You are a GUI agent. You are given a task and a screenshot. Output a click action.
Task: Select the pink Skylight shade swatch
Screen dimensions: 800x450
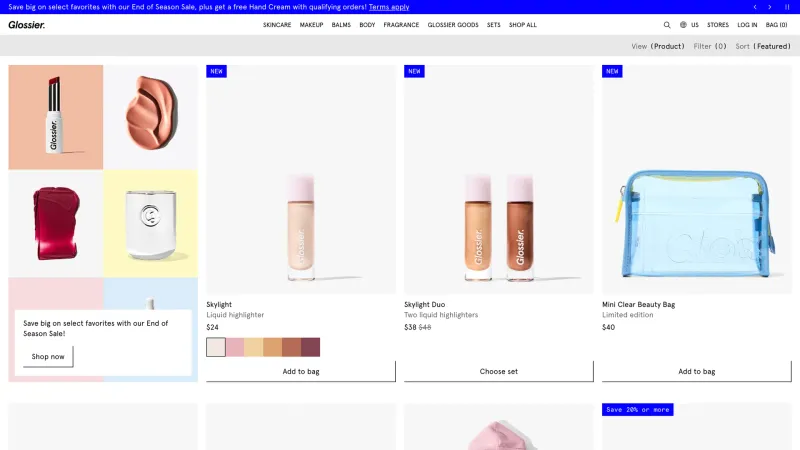click(235, 347)
